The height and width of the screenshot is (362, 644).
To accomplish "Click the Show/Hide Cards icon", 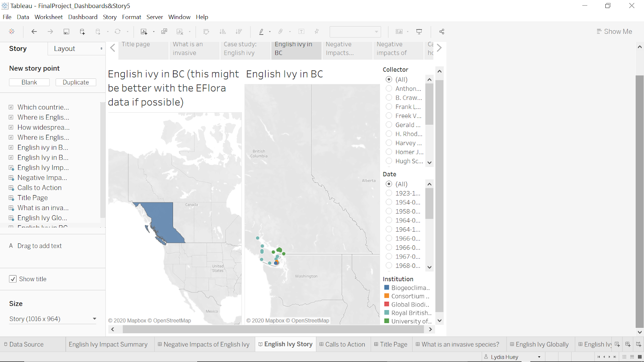I will pos(399,31).
